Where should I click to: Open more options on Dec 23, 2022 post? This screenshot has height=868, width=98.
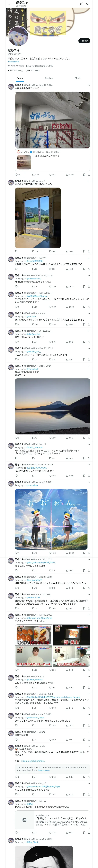tap(89, 348)
